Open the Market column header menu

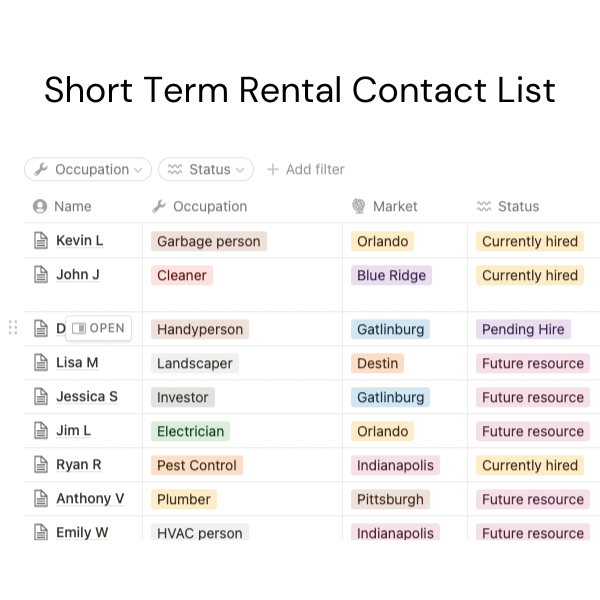(x=395, y=207)
